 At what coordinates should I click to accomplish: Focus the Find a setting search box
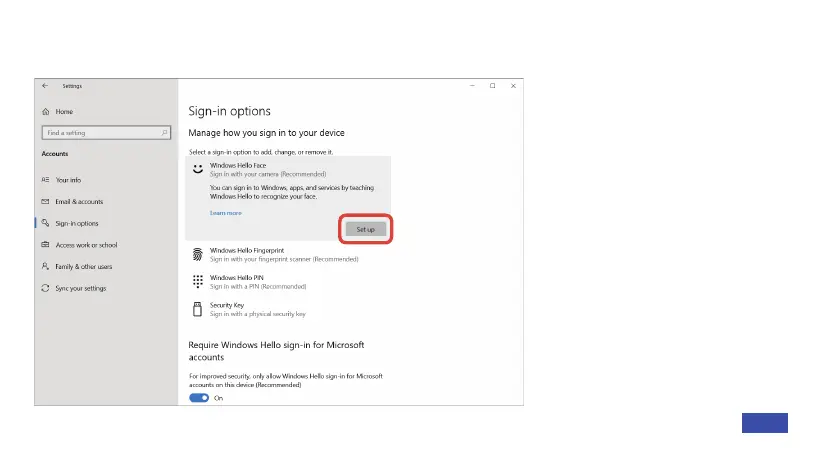[x=106, y=133]
